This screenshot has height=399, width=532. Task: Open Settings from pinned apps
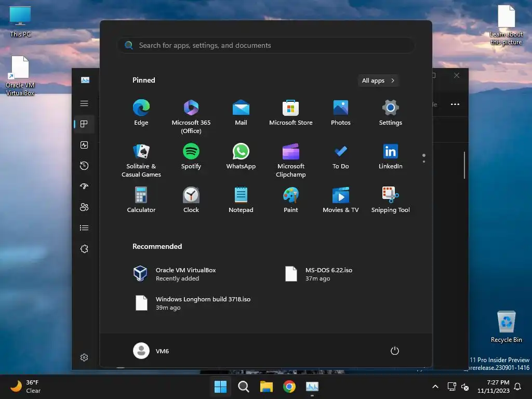(x=391, y=113)
